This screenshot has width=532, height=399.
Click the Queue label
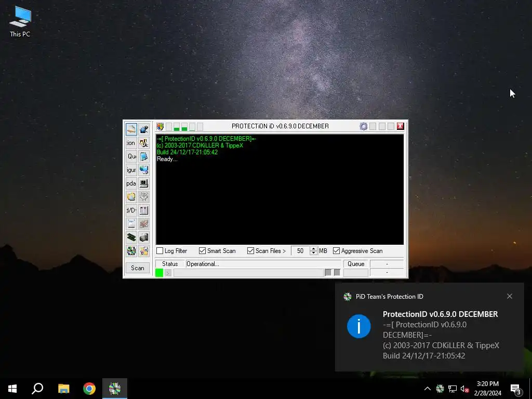click(356, 264)
